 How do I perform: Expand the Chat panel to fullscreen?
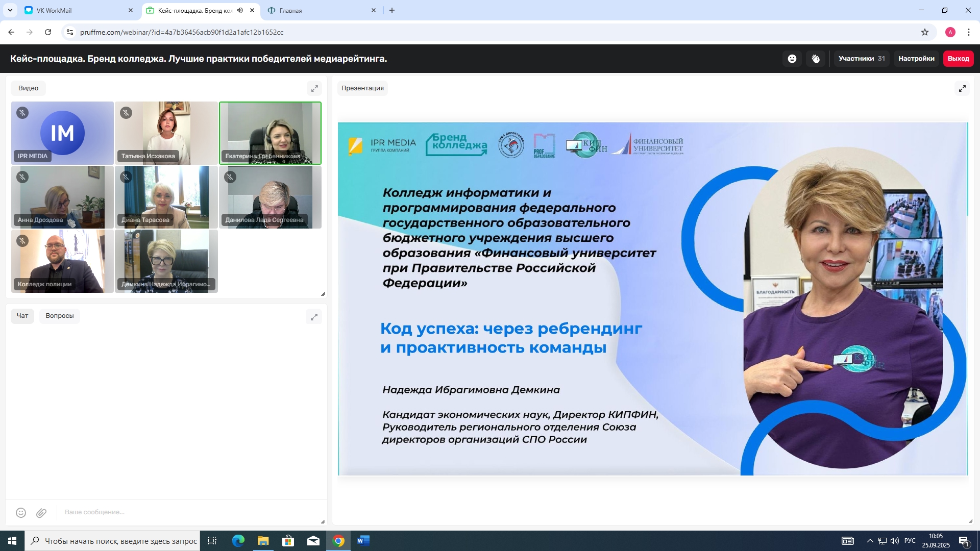coord(314,317)
